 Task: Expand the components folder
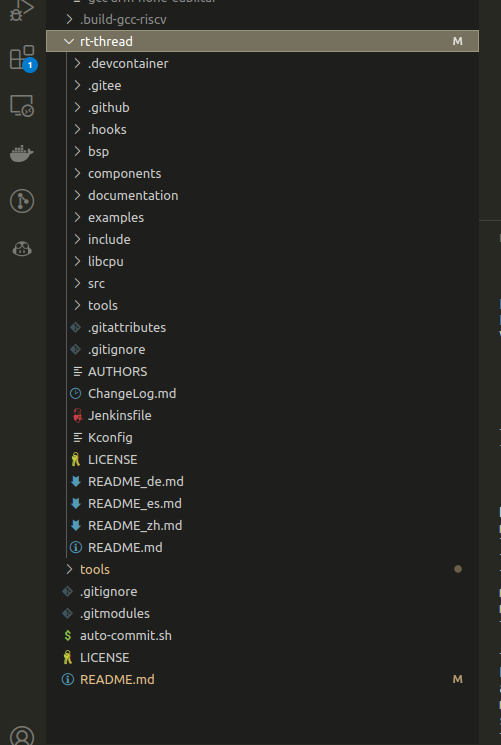[x=77, y=173]
